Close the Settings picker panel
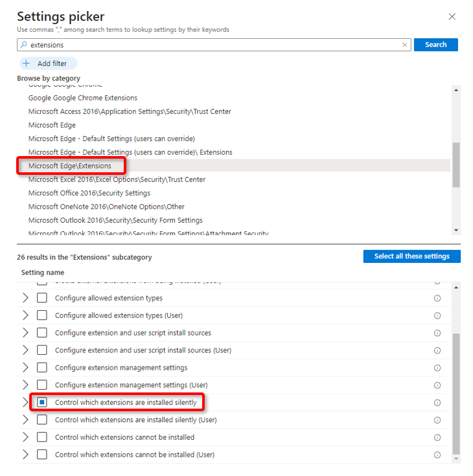This screenshot has height=476, width=473. click(452, 17)
